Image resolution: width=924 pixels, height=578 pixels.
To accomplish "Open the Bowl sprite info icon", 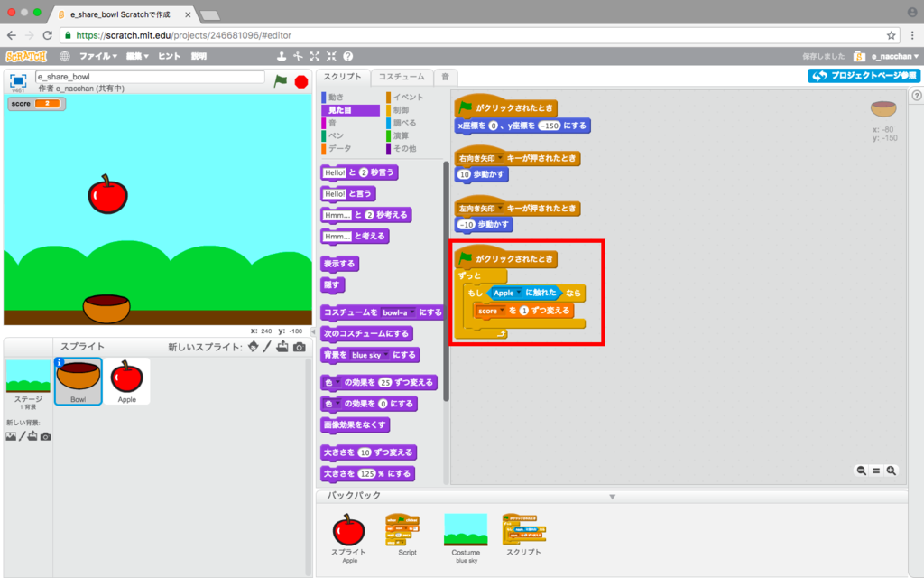I will pos(60,362).
